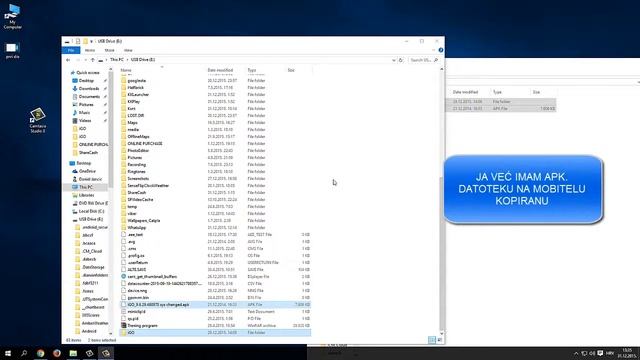Screen dimensions: 640x360
Task: Open Explorer Help question mark icon
Action: coord(440,50)
